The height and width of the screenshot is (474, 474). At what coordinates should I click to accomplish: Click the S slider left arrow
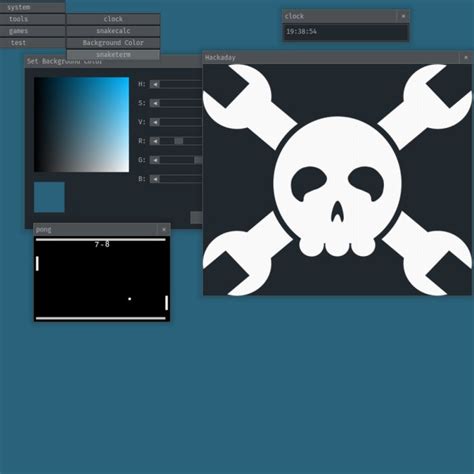[x=155, y=103]
